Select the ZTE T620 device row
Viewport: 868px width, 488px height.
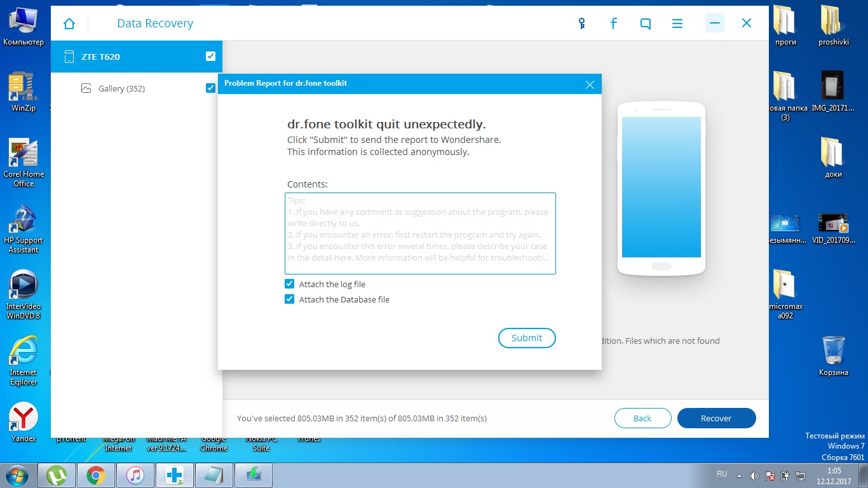137,57
